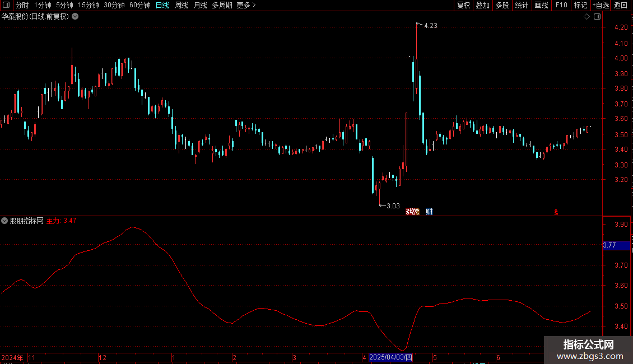Open the 多周期 multi-period view
Screen dimensions: 633x364
coord(222,5)
